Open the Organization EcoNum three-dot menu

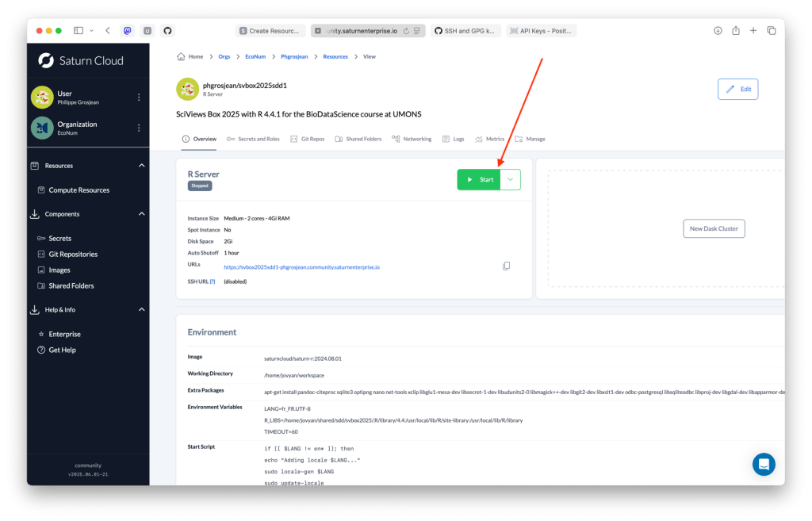pyautogui.click(x=139, y=128)
